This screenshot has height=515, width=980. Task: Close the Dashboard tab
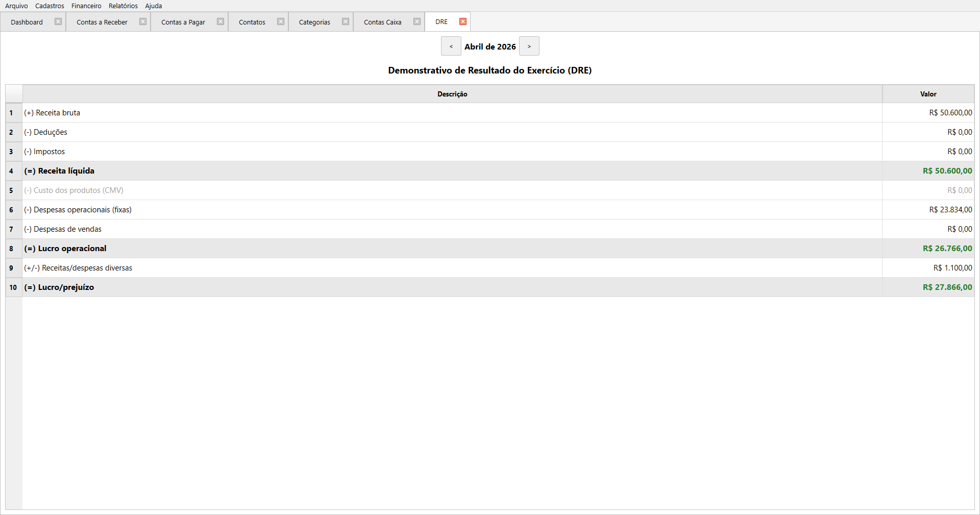[x=58, y=22]
